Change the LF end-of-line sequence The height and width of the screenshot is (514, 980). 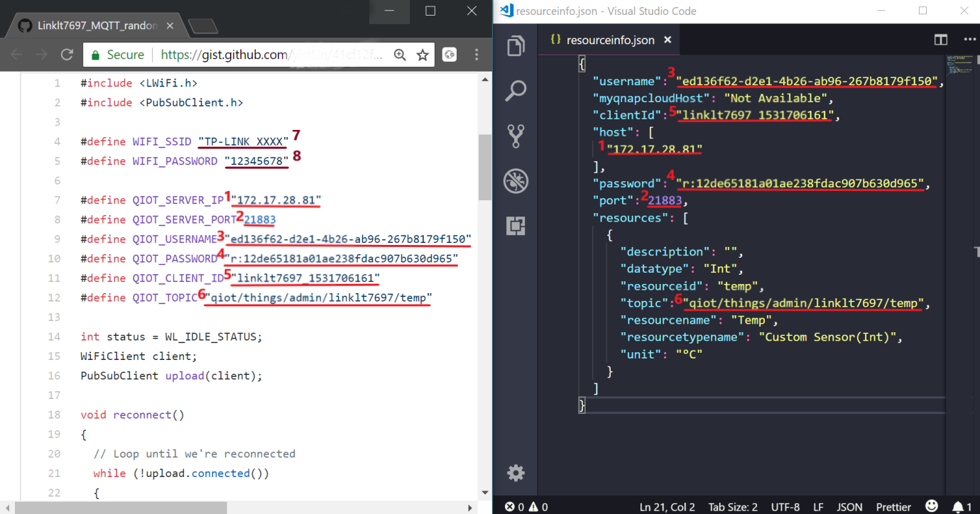(x=818, y=507)
